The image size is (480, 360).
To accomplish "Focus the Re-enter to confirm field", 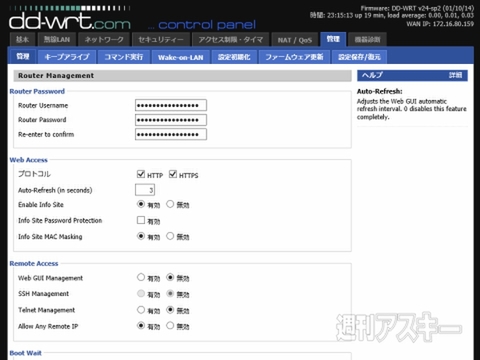I will (x=171, y=134).
